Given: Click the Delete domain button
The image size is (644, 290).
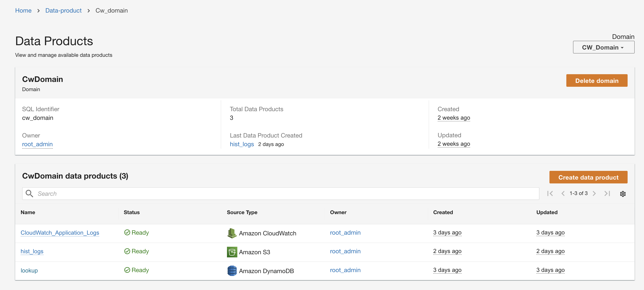Looking at the screenshot, I should pyautogui.click(x=596, y=81).
